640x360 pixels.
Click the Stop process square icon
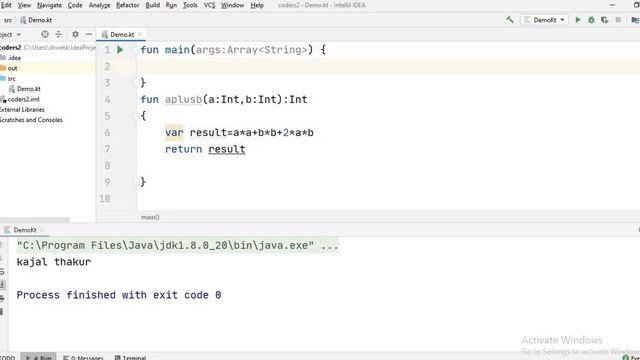pyautogui.click(x=618, y=20)
